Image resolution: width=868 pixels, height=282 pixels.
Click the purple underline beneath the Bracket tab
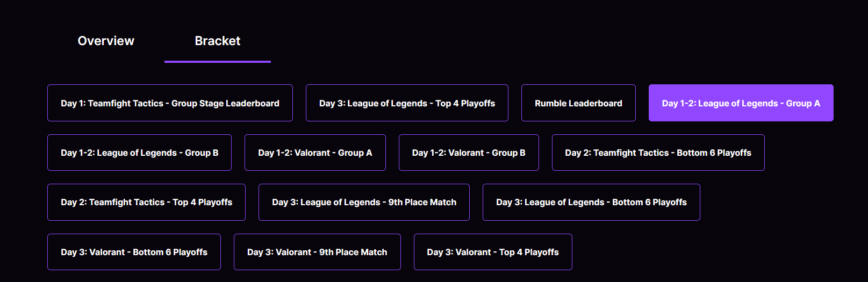217,62
